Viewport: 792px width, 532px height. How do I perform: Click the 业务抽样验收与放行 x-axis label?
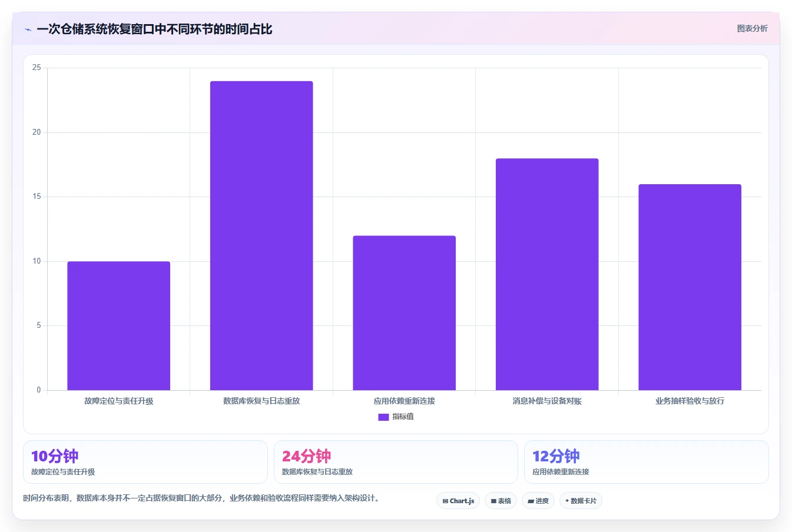[690, 401]
